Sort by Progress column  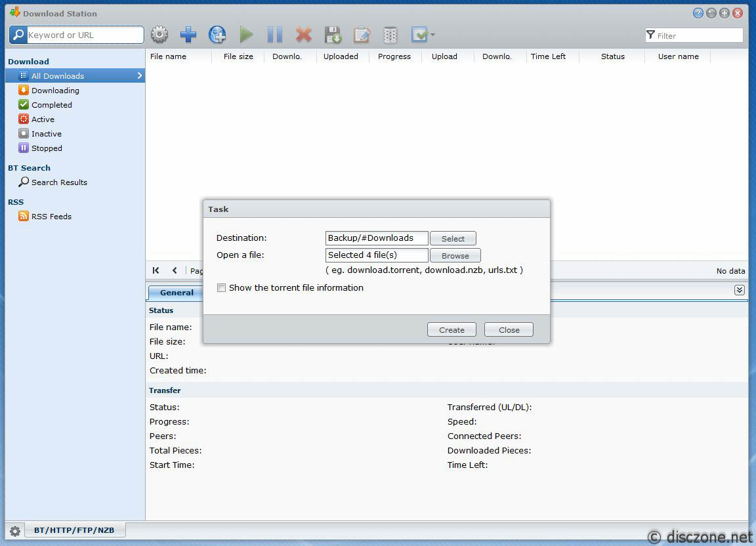[x=394, y=56]
